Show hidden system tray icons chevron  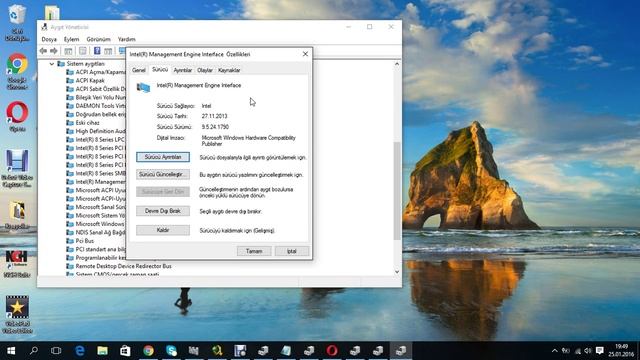[554, 351]
